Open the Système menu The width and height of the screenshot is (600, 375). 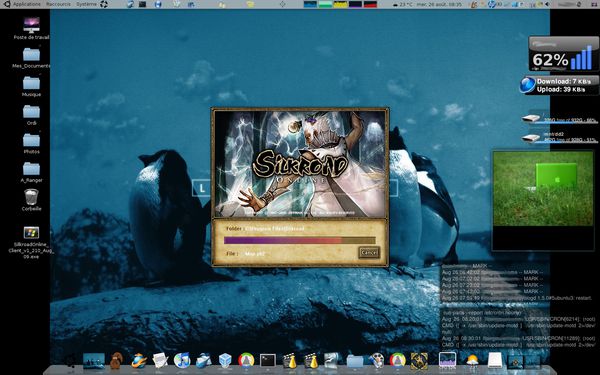click(86, 4)
